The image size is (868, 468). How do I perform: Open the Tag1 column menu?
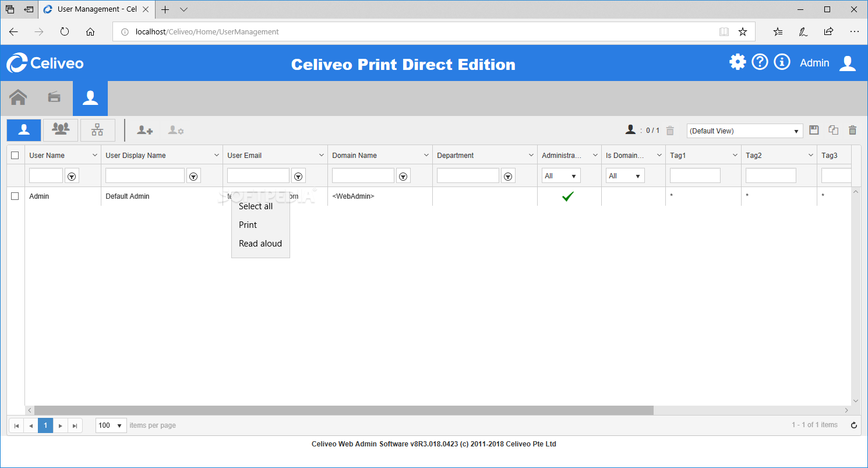point(735,156)
